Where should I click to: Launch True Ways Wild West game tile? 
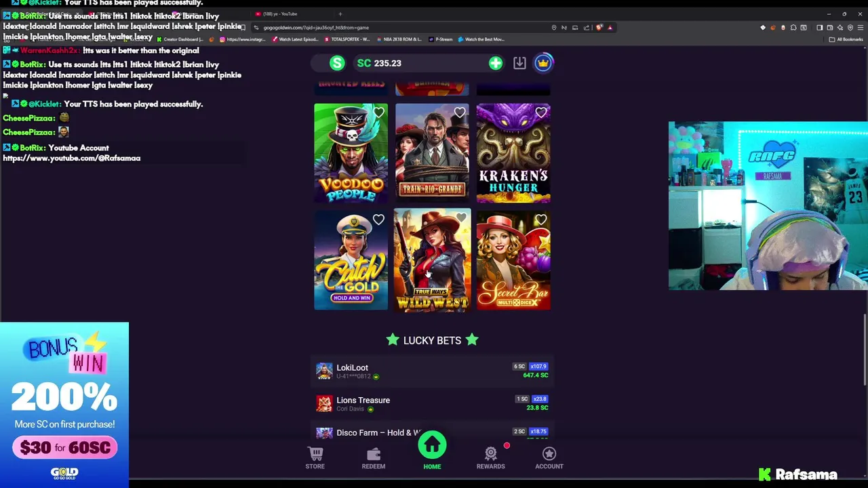click(432, 260)
